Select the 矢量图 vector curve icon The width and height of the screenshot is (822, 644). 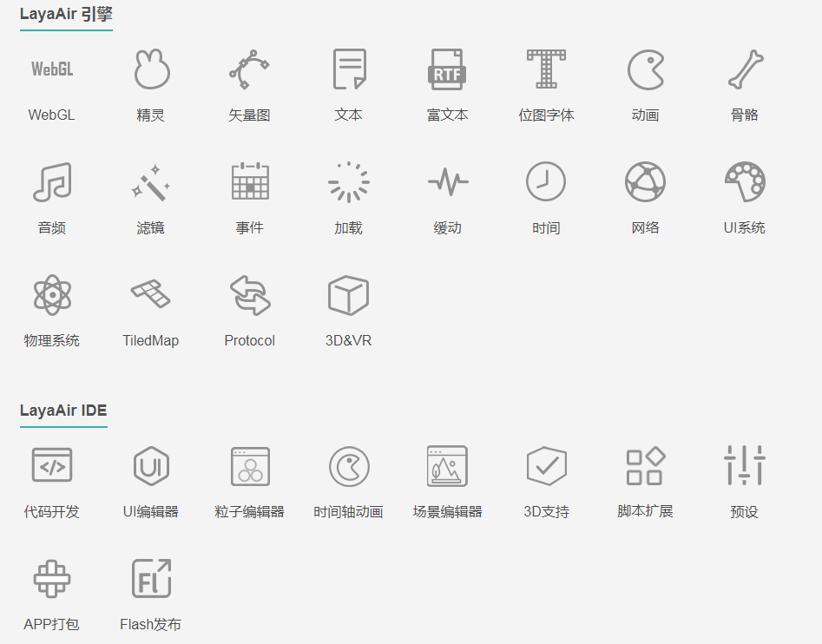click(x=249, y=69)
